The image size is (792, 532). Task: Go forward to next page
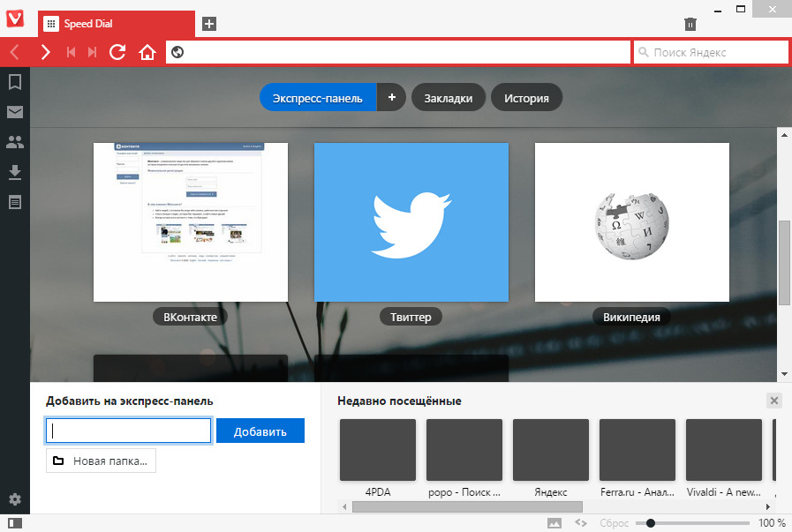(45, 52)
